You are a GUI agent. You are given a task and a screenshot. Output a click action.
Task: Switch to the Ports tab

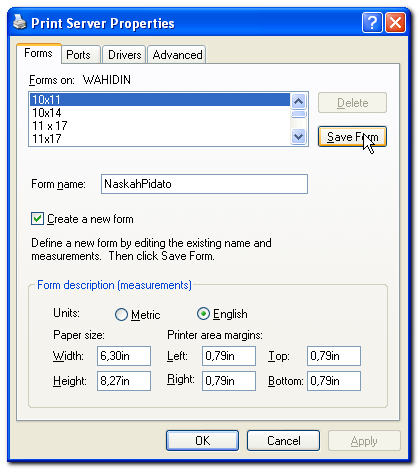point(81,55)
